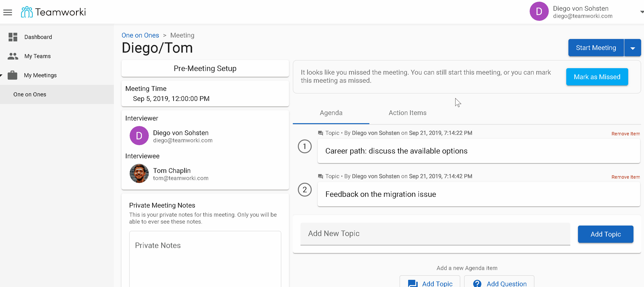Image resolution: width=644 pixels, height=287 pixels.
Task: Click the purple D avatar in header
Action: (x=539, y=12)
